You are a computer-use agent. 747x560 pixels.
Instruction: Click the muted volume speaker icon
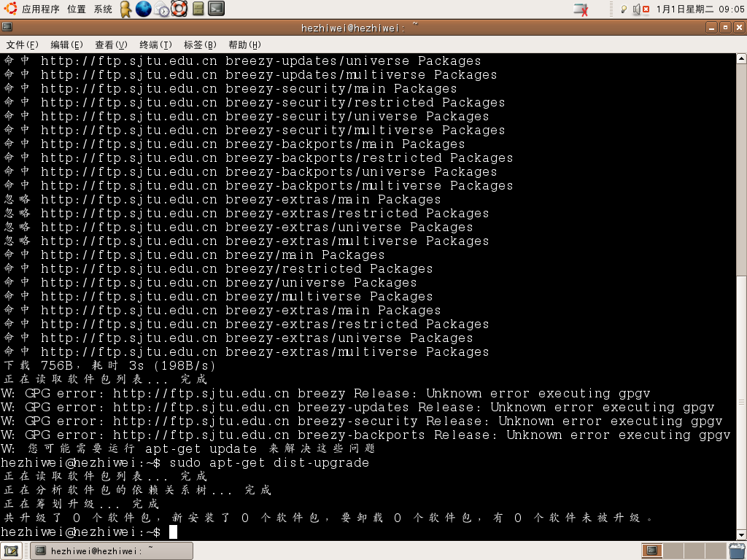click(640, 9)
